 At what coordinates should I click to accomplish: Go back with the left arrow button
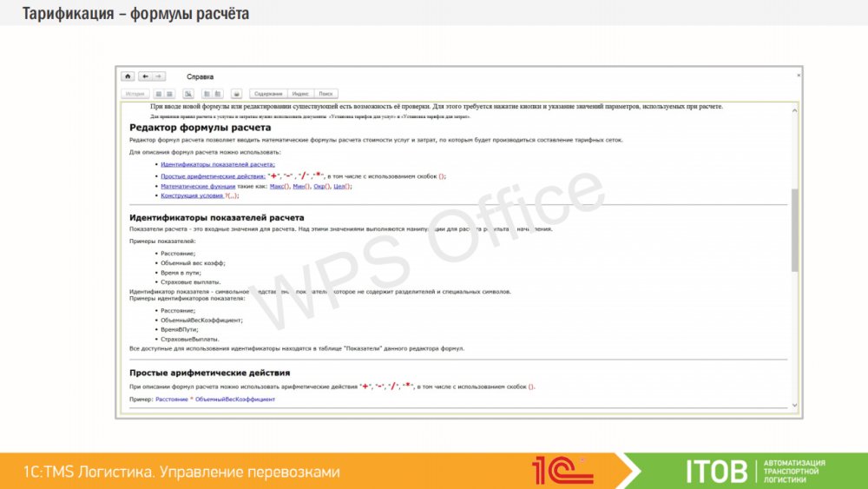(x=145, y=76)
